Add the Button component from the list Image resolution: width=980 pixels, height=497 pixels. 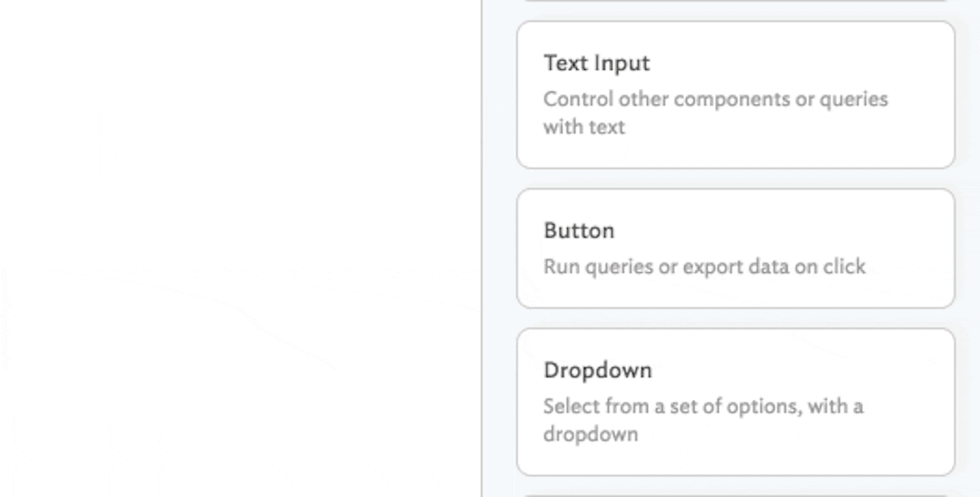(735, 248)
